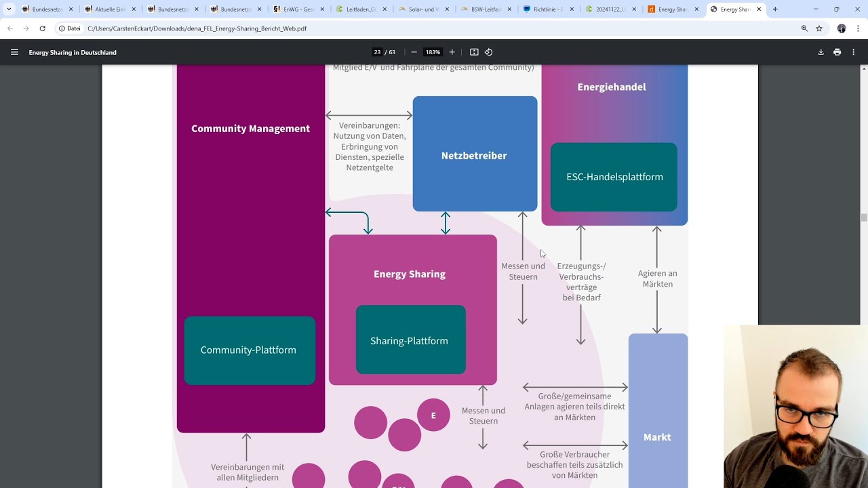Image resolution: width=868 pixels, height=488 pixels.
Task: Open the browser zoom magnifier icon
Action: tap(804, 28)
